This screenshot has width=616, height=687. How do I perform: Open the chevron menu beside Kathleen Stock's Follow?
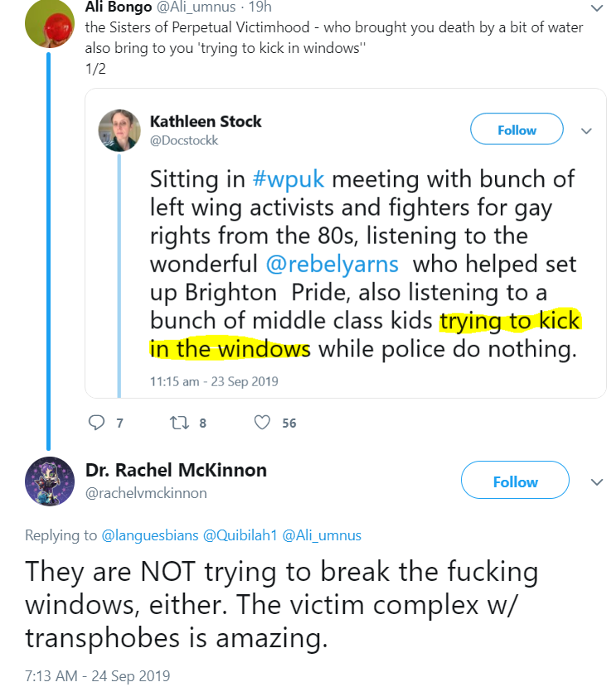pos(586,131)
